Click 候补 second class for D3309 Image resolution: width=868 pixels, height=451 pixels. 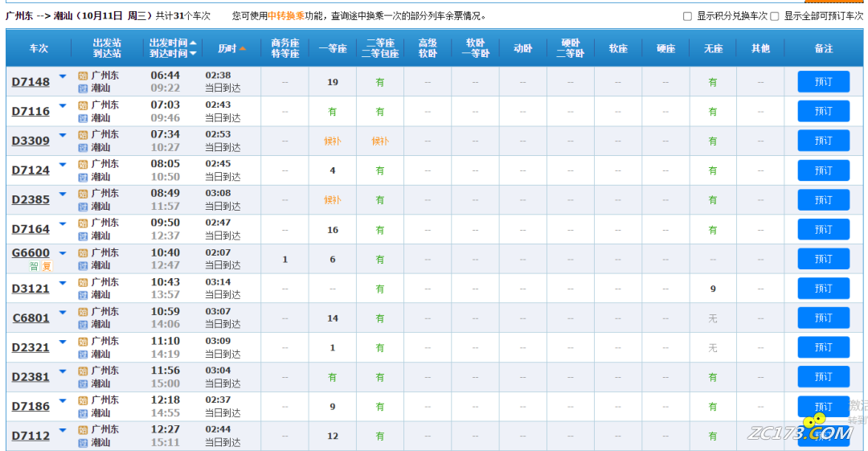[379, 141]
